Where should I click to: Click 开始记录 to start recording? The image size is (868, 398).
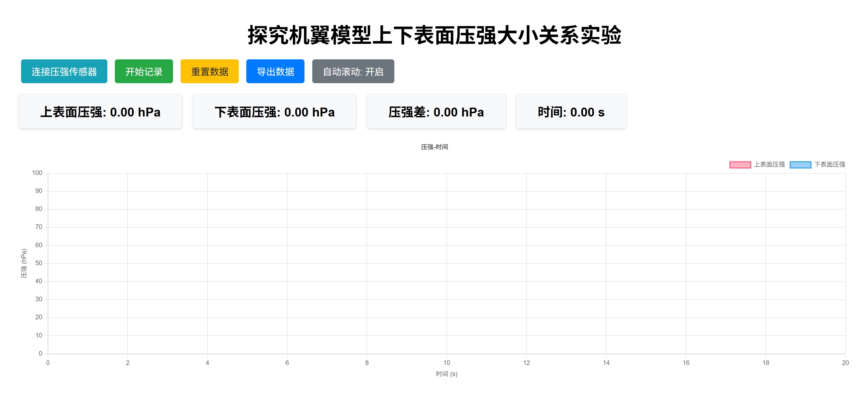point(144,71)
